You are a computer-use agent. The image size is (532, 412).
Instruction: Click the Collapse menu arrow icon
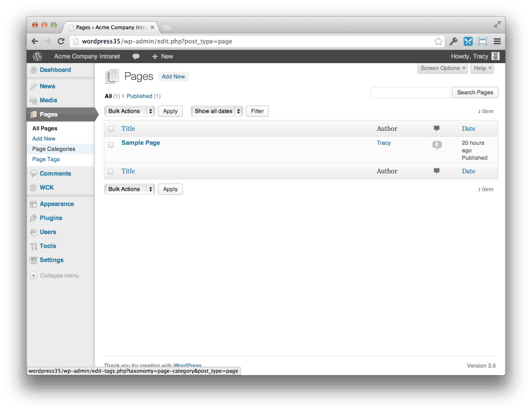(33, 275)
